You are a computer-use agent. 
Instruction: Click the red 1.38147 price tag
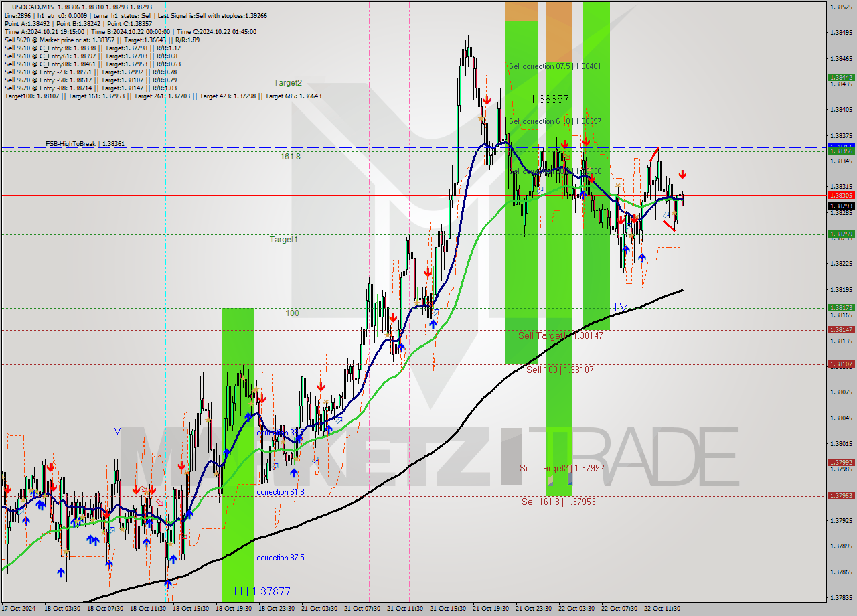pyautogui.click(x=840, y=330)
